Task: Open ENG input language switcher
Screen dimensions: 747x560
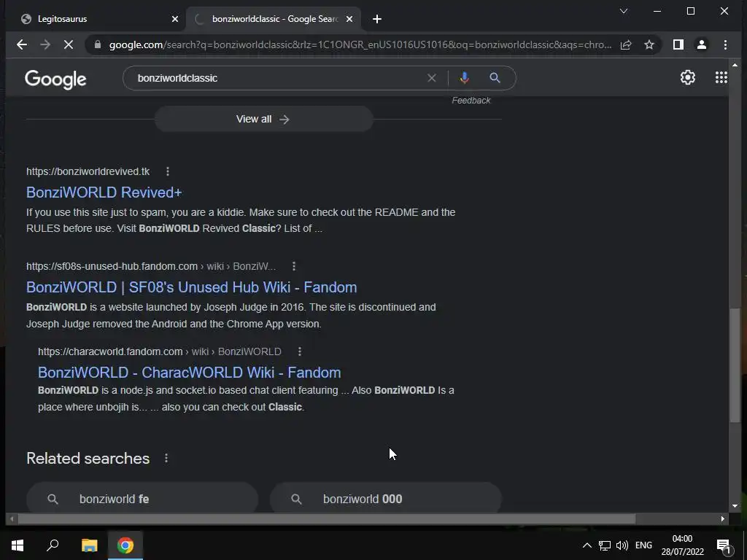Action: point(643,545)
